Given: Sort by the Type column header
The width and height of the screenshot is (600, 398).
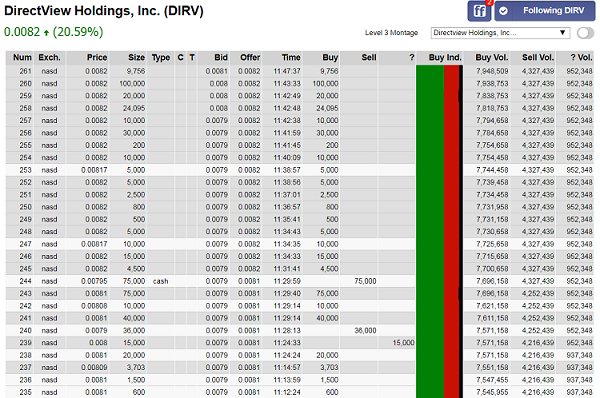Looking at the screenshot, I should click(161, 57).
